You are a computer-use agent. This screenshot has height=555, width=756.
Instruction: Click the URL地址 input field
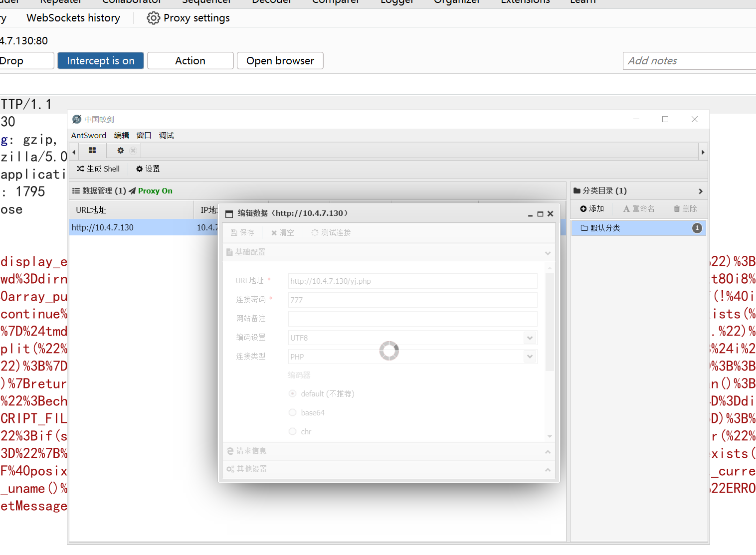coord(413,281)
